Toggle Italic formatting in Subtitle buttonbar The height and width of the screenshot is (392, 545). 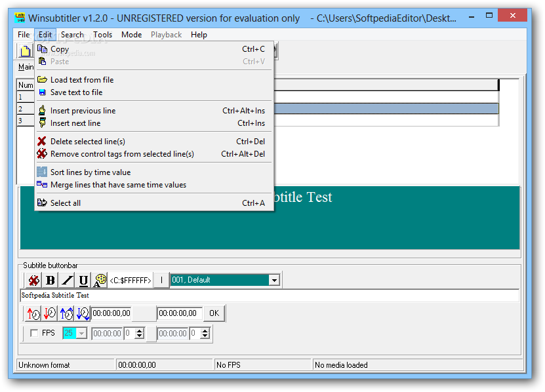[x=67, y=280]
